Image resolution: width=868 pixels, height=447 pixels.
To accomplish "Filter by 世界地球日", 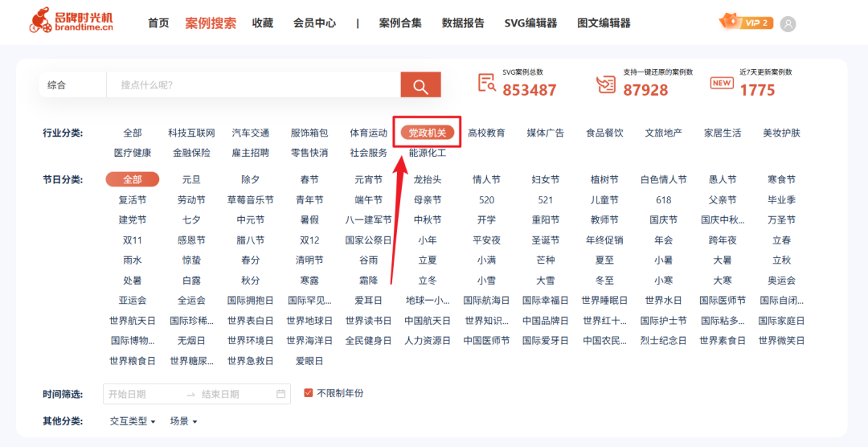I will click(309, 320).
